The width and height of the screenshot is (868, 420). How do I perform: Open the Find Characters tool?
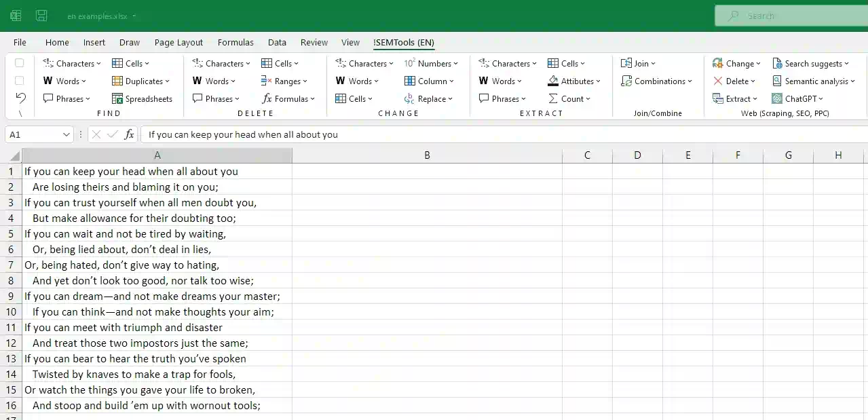(x=71, y=63)
